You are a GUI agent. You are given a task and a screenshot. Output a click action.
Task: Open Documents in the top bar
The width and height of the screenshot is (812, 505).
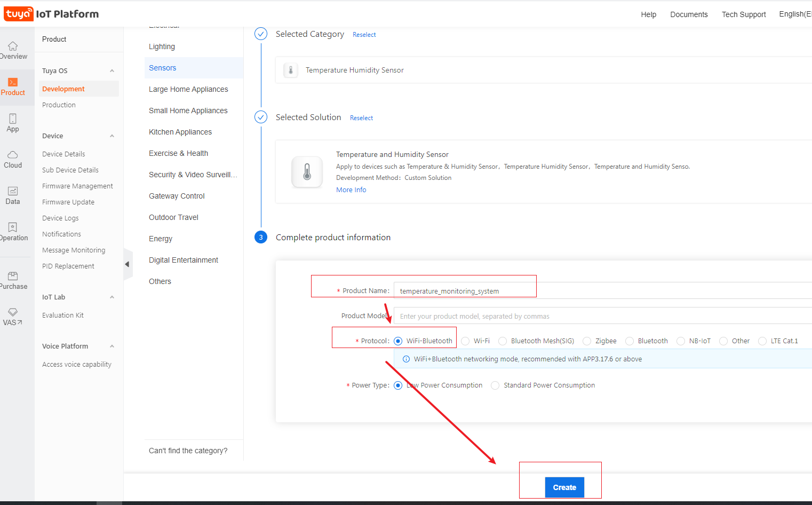point(689,14)
